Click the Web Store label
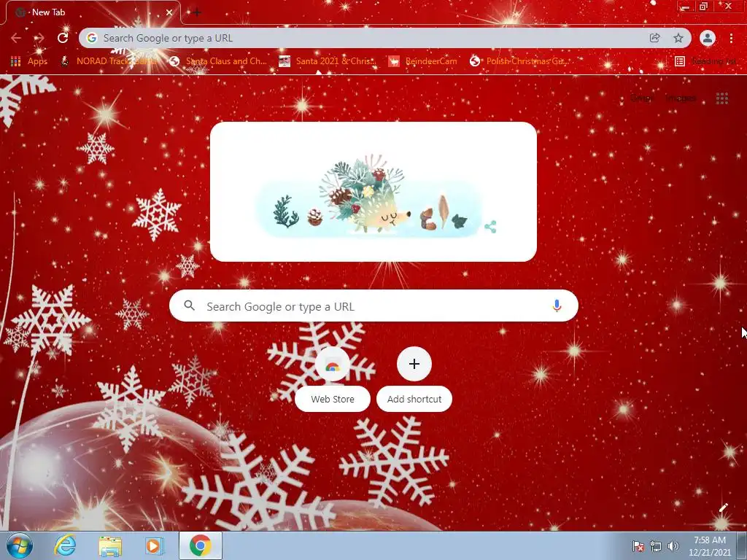 click(333, 399)
